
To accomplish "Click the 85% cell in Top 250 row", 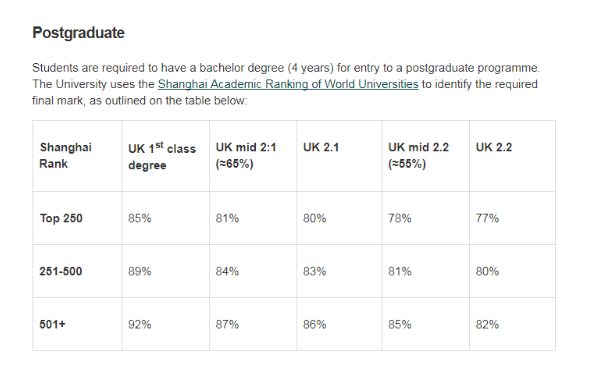I will [x=140, y=218].
